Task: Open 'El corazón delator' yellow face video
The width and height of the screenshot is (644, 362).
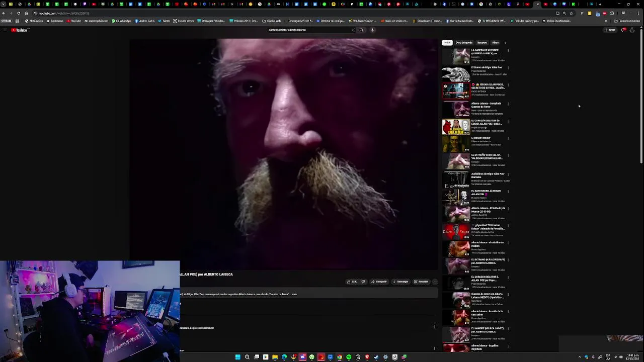Action: click(456, 144)
